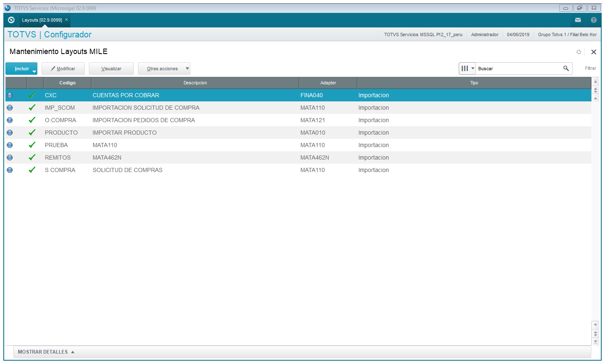Click the green checkmark for REMITOS
The height and width of the screenshot is (364, 605).
tap(32, 157)
